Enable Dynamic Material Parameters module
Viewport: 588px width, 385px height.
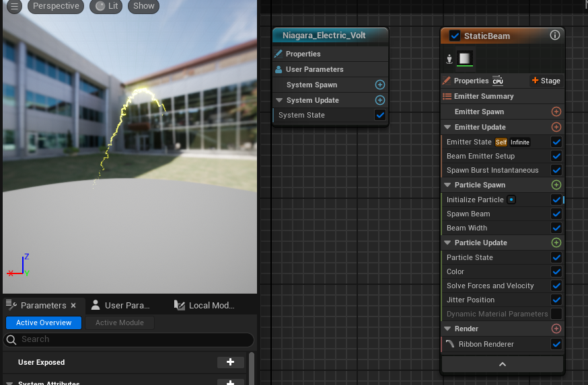click(x=556, y=314)
